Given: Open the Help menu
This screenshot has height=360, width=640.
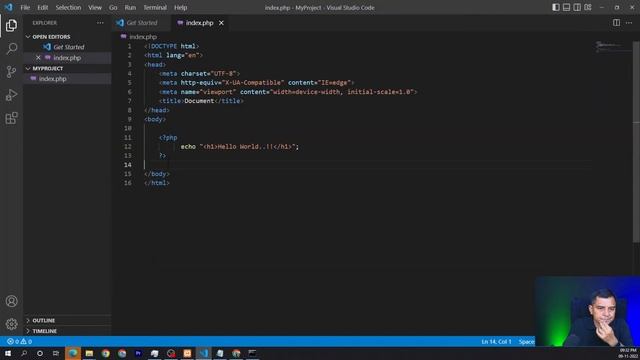Looking at the screenshot, I should point(180,7).
